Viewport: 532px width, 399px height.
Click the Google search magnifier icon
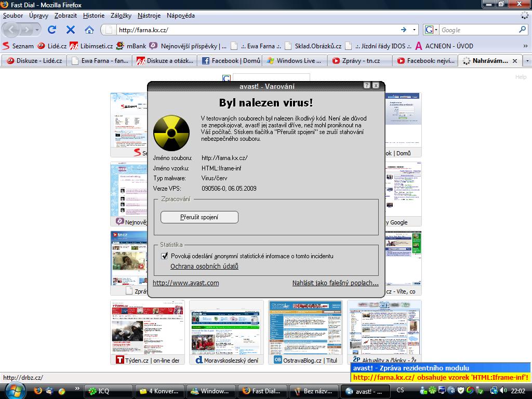point(523,30)
